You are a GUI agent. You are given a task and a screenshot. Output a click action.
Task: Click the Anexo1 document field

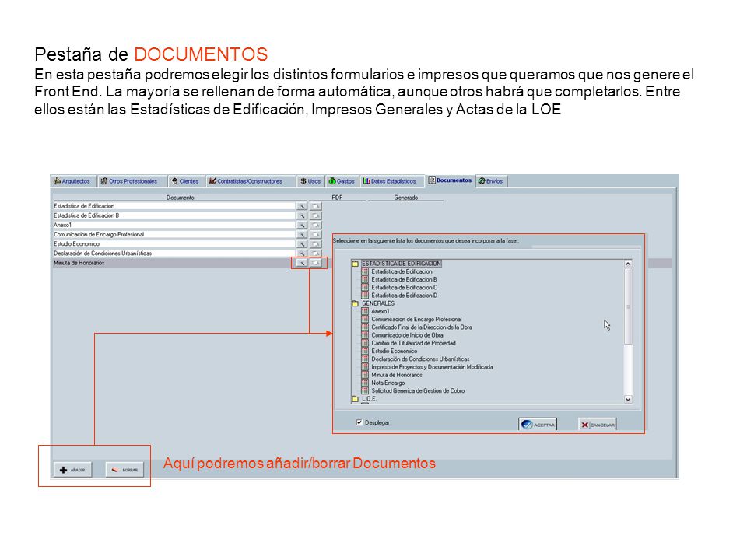(174, 226)
